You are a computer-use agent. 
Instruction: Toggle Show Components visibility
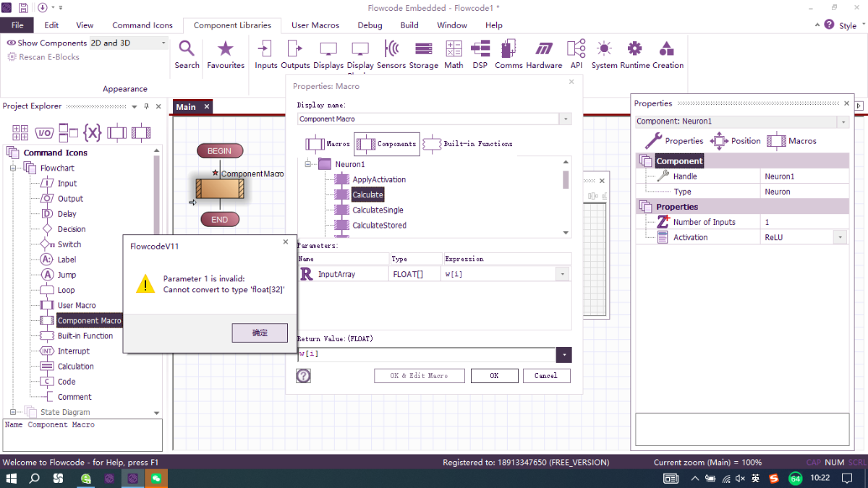click(x=47, y=43)
